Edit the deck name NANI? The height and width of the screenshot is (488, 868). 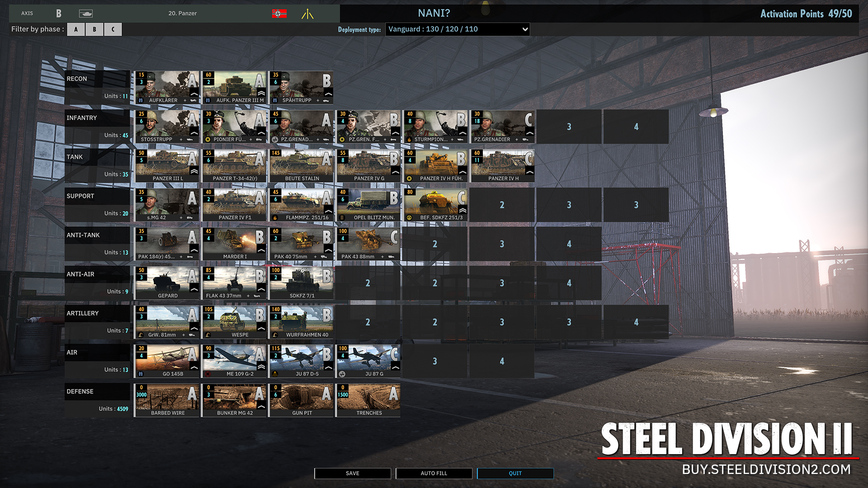(x=434, y=13)
